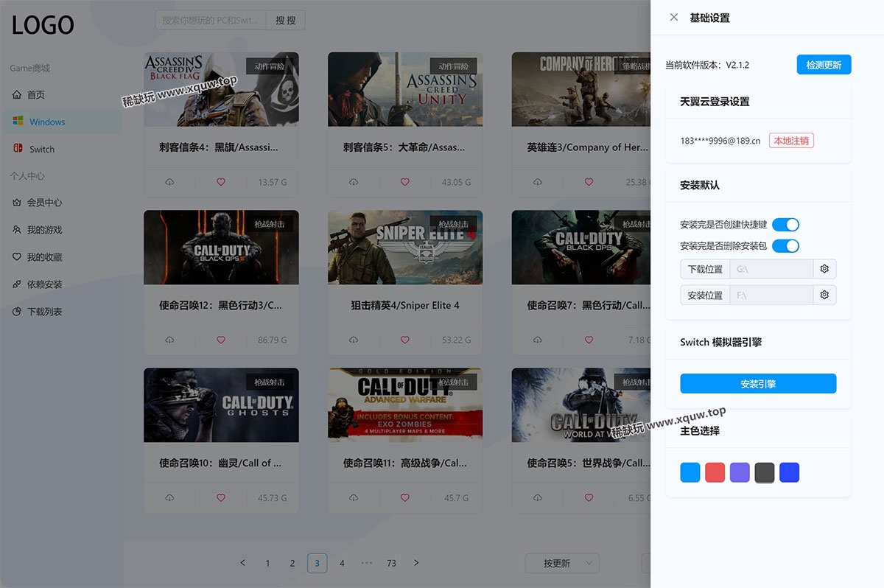The height and width of the screenshot is (588, 884).
Task: Open the 按更新 sort dropdown
Action: coord(562,563)
